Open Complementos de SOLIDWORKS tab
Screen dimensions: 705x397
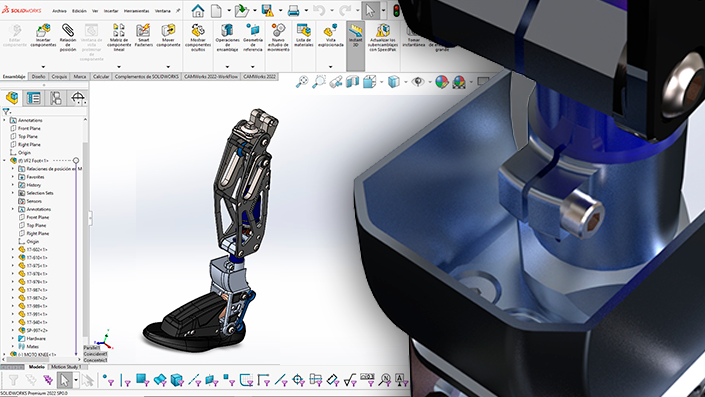tap(147, 76)
